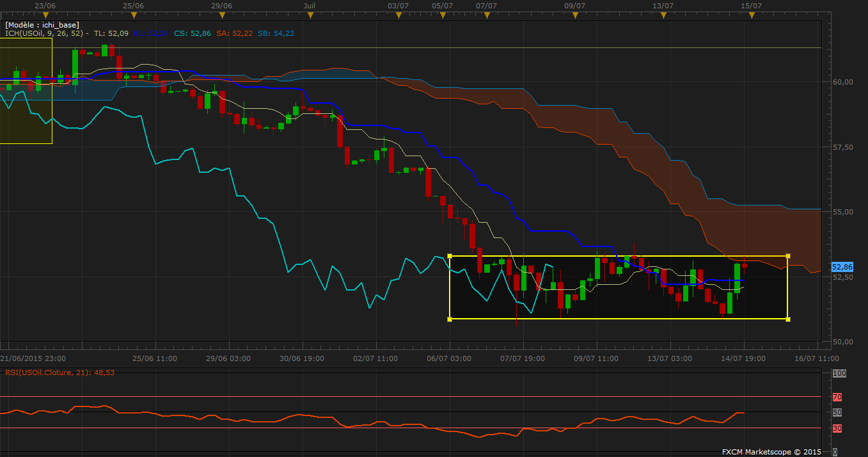
Task: Click the yellow rectangle's top-right corner handle
Action: pos(787,257)
